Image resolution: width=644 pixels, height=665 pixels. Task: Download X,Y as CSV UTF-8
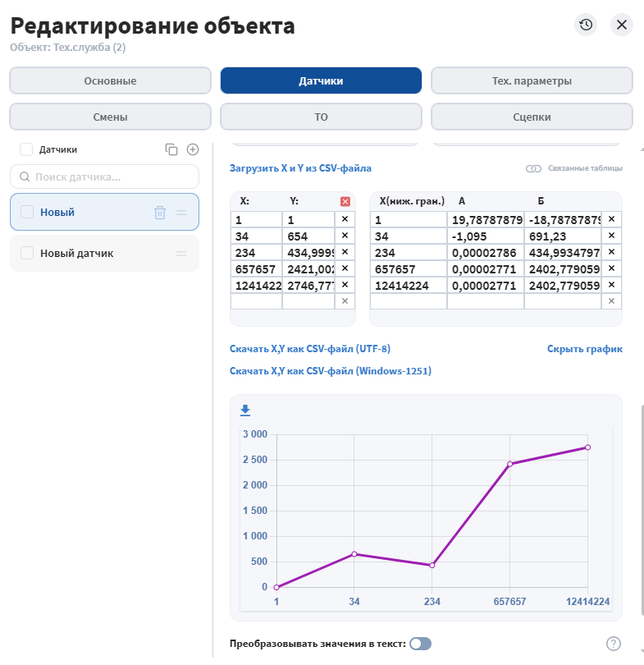(310, 349)
